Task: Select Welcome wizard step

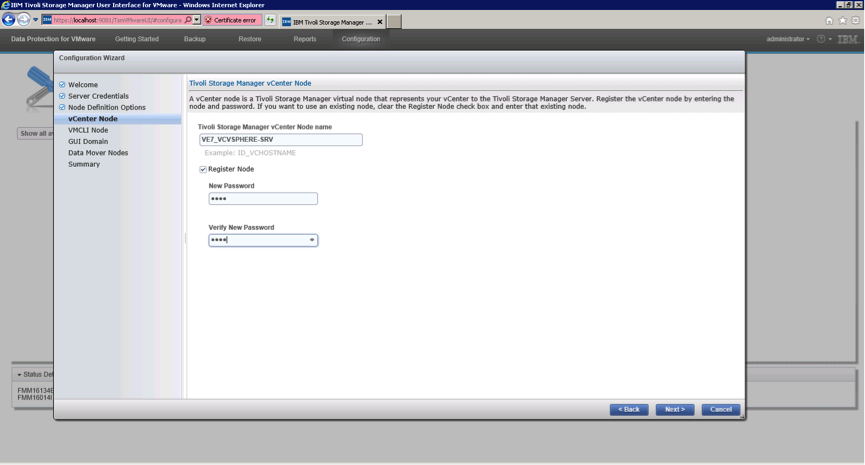Action: (x=83, y=85)
